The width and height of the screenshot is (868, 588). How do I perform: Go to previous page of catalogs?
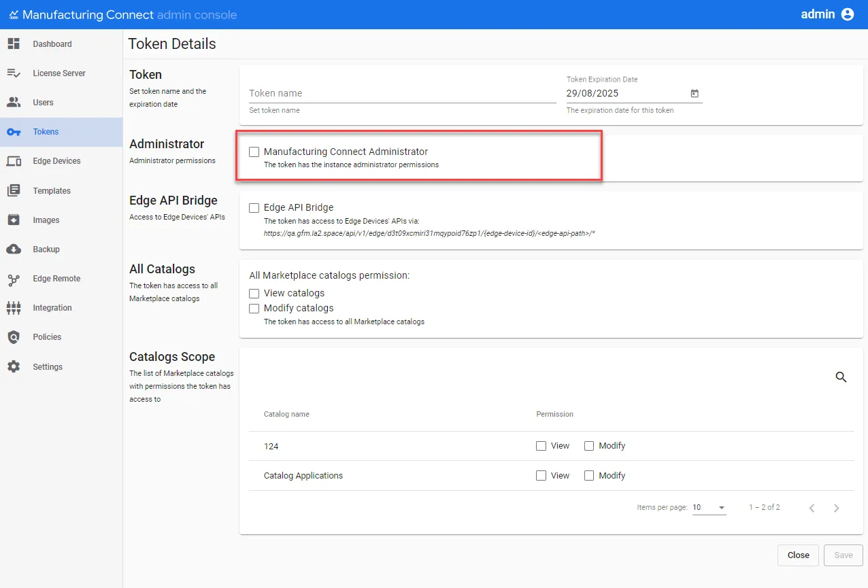click(812, 508)
